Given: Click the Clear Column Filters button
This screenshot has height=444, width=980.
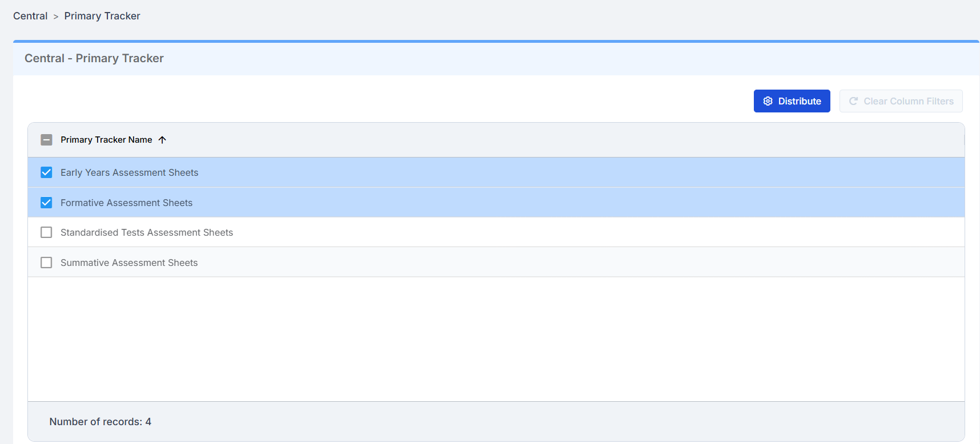Looking at the screenshot, I should (901, 101).
